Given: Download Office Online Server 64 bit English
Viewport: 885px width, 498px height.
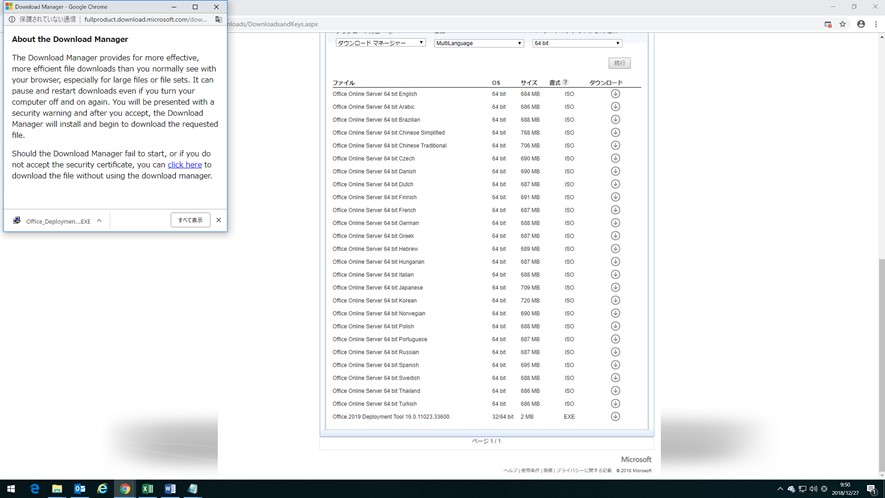Looking at the screenshot, I should point(615,94).
